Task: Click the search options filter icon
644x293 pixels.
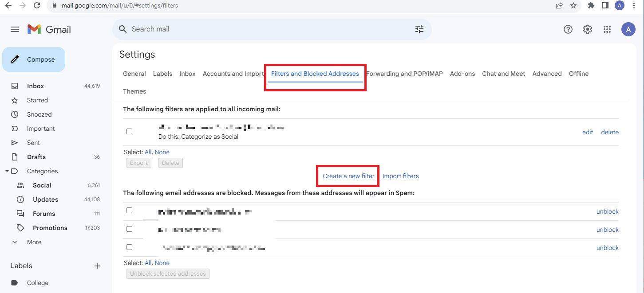Action: click(419, 29)
